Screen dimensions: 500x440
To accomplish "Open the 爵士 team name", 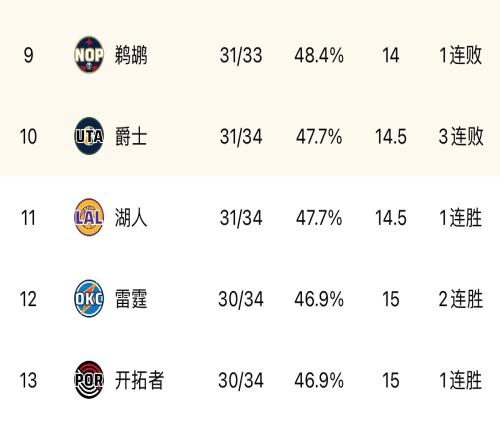I will pos(131,136).
